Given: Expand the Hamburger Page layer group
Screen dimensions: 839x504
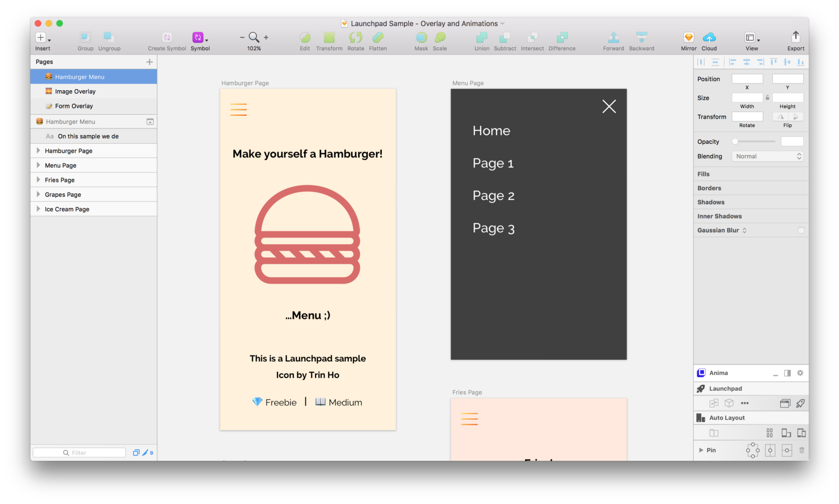Looking at the screenshot, I should tap(38, 151).
